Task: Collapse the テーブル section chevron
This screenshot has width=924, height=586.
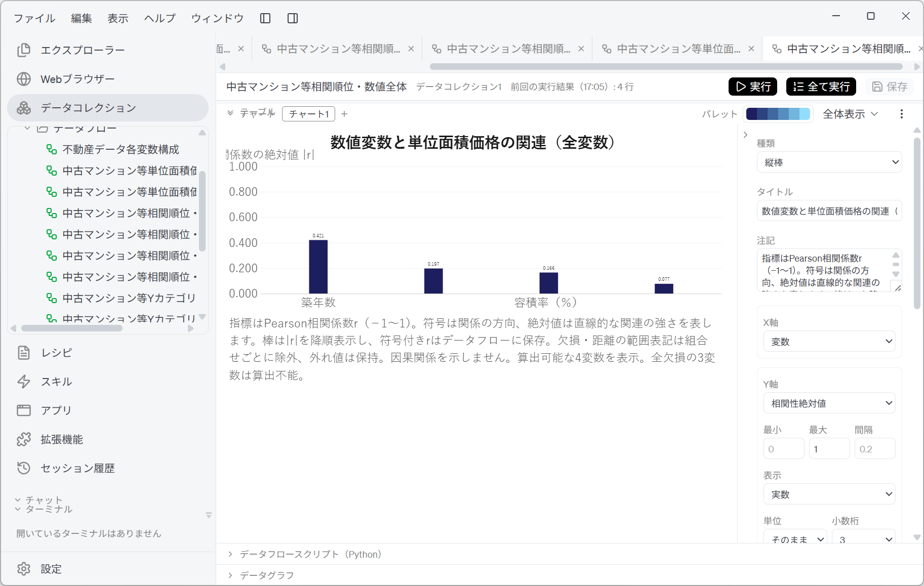Action: [x=230, y=113]
